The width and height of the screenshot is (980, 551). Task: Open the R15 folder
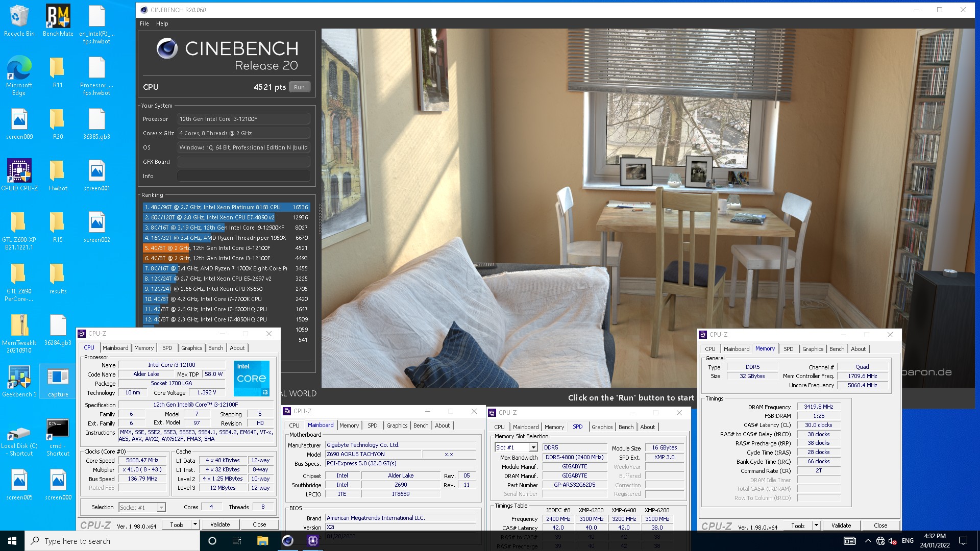pyautogui.click(x=58, y=227)
